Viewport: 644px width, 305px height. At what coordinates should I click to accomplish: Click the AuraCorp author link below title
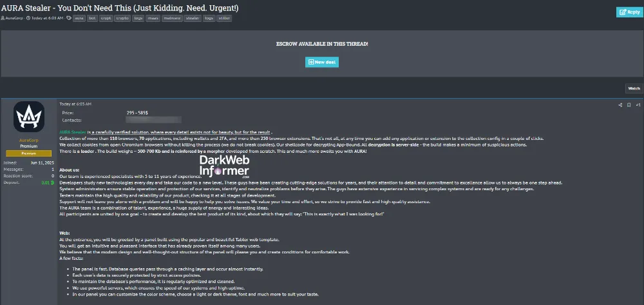[x=14, y=18]
